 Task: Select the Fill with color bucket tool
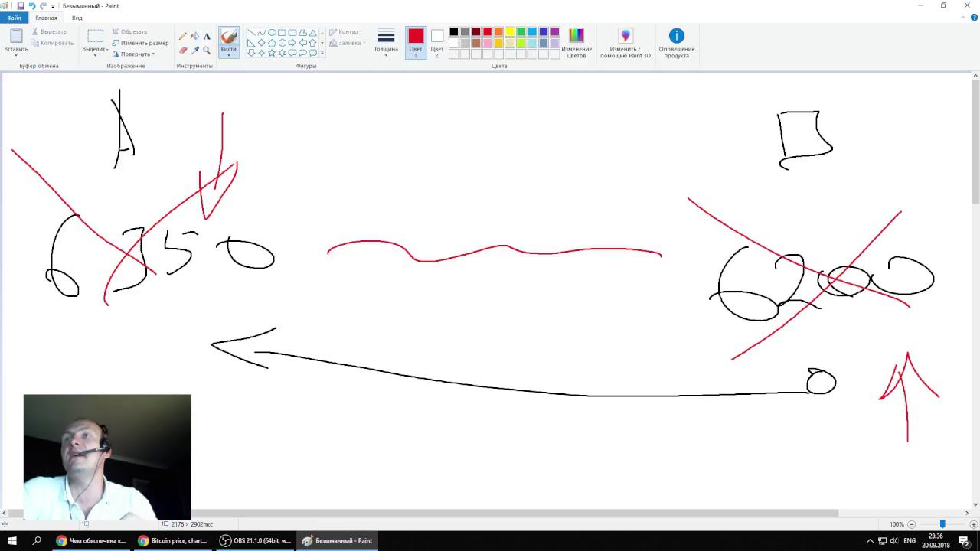194,36
